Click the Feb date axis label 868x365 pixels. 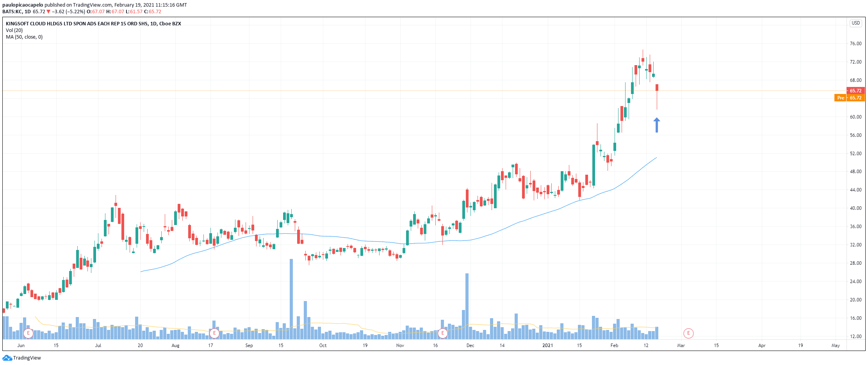click(x=615, y=346)
